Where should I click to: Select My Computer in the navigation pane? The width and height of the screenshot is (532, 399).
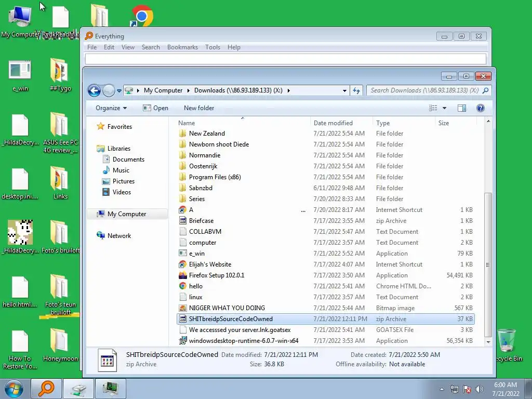pos(127,214)
